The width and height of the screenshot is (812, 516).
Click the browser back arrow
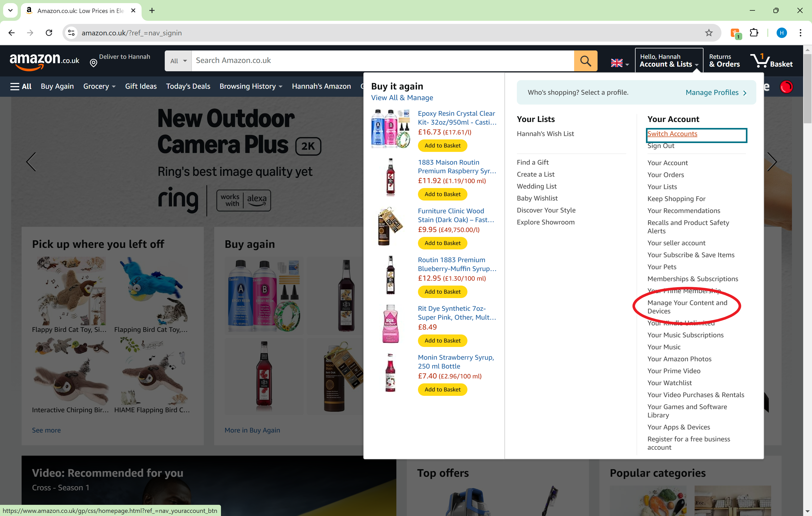click(11, 33)
